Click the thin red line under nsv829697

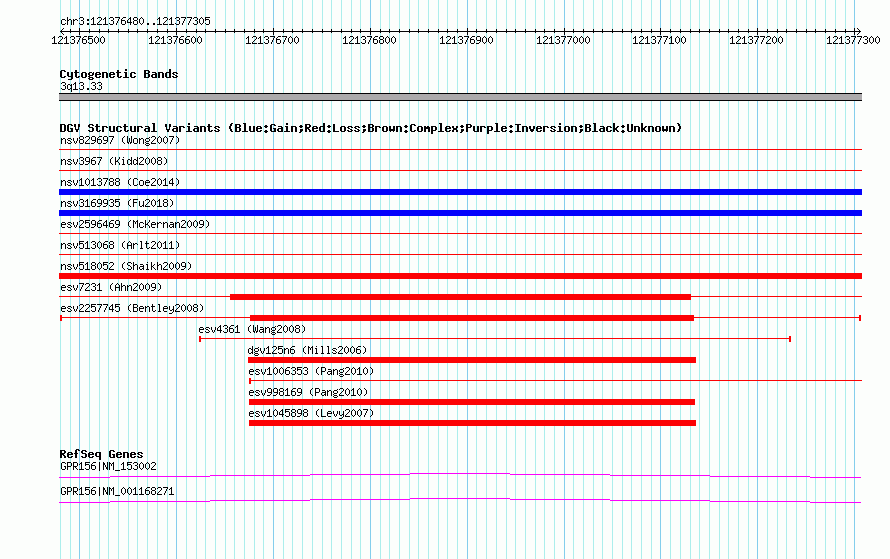[x=460, y=150]
